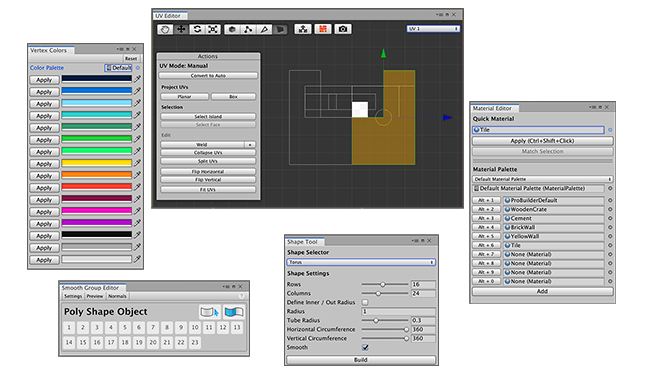Click the Build button in Shape Tool
Image resolution: width=647 pixels, height=378 pixels.
pos(361,360)
